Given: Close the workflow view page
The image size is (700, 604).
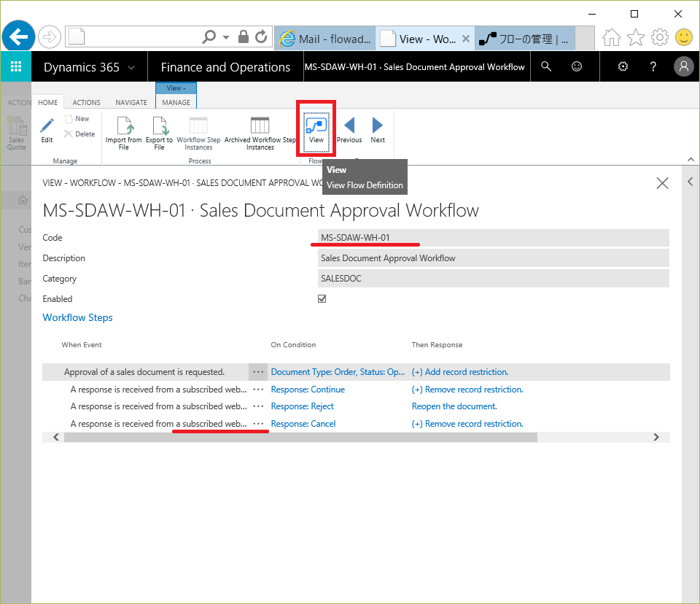Looking at the screenshot, I should (663, 183).
